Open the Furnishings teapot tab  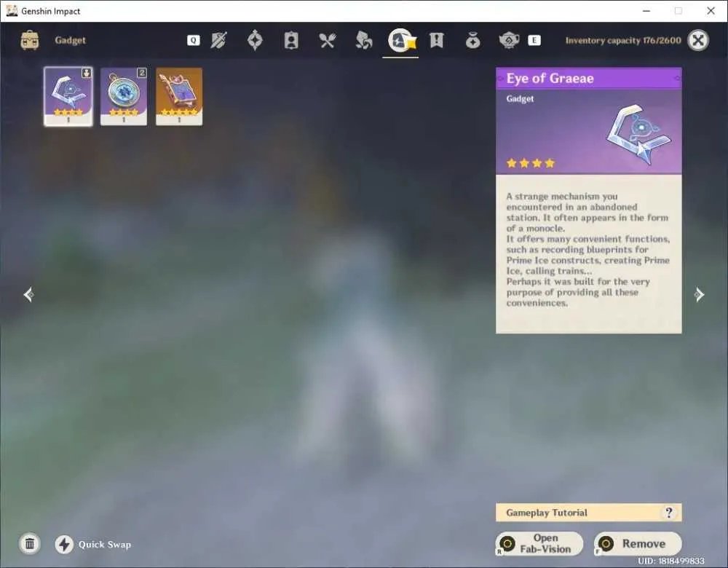pos(509,40)
